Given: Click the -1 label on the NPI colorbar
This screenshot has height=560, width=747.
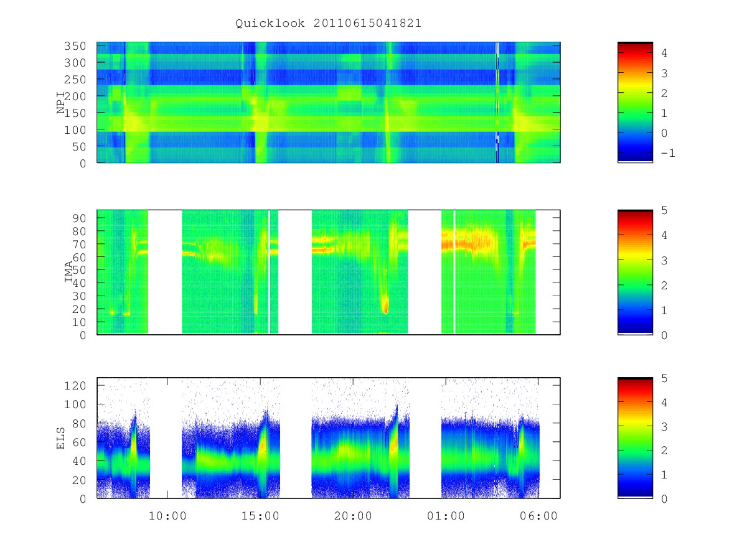Looking at the screenshot, I should (667, 153).
